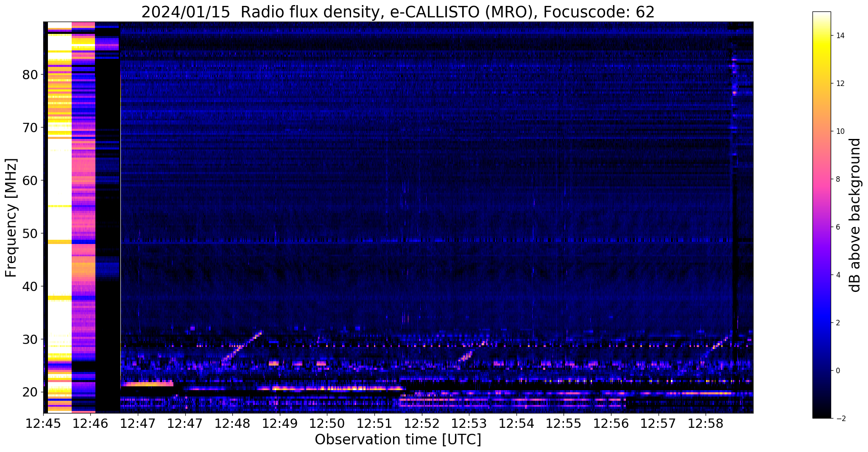
Task: Click the 'dB above background' colorbar label
Action: point(855,215)
